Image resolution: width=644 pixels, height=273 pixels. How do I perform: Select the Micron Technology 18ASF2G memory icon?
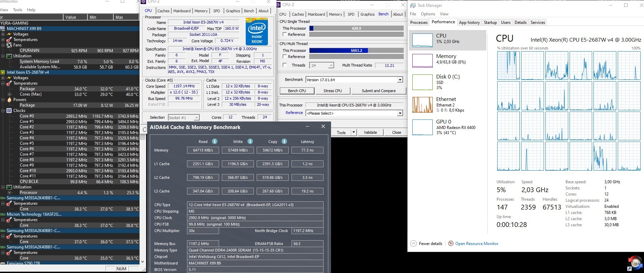(3, 214)
